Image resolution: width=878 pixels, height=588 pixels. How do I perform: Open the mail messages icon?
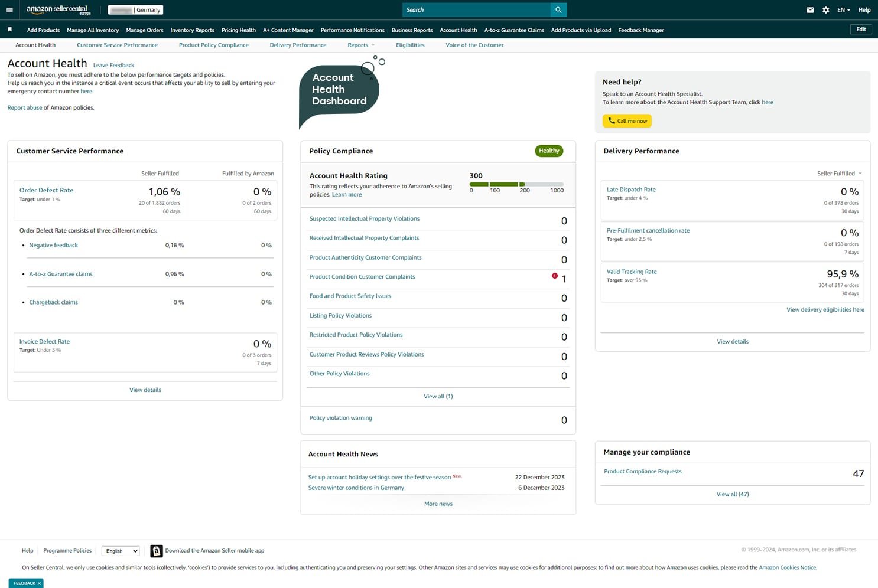click(x=810, y=10)
